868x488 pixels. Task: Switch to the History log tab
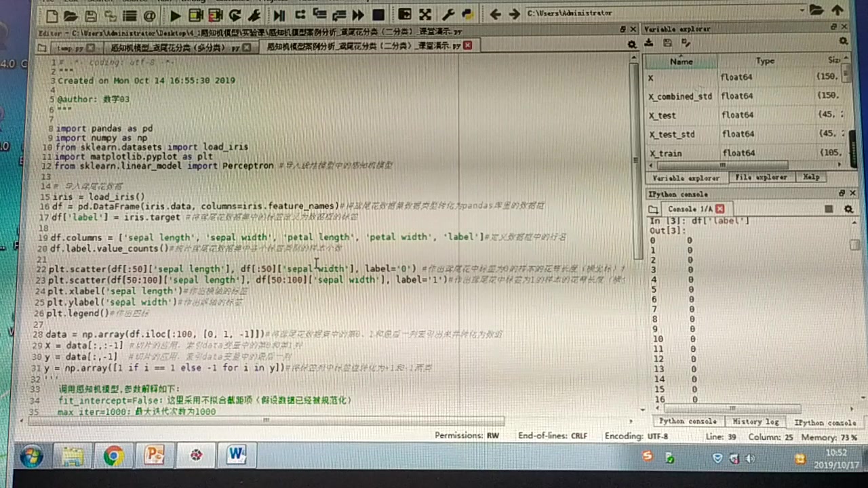(755, 421)
